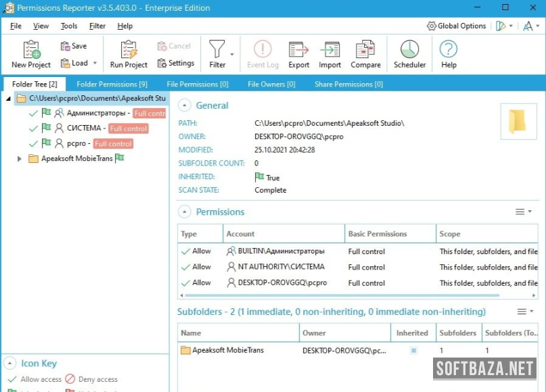Toggle the Inherited box for Apeaksoft MobieTrans

click(x=413, y=350)
